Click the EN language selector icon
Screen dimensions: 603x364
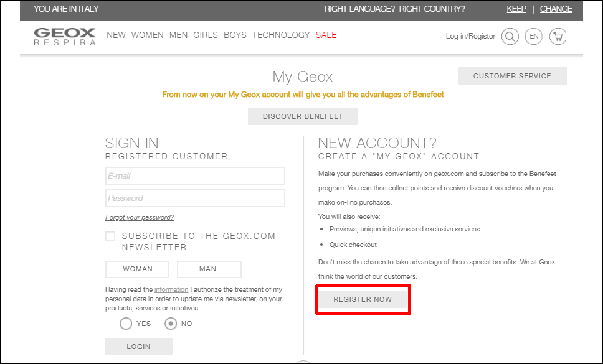534,37
